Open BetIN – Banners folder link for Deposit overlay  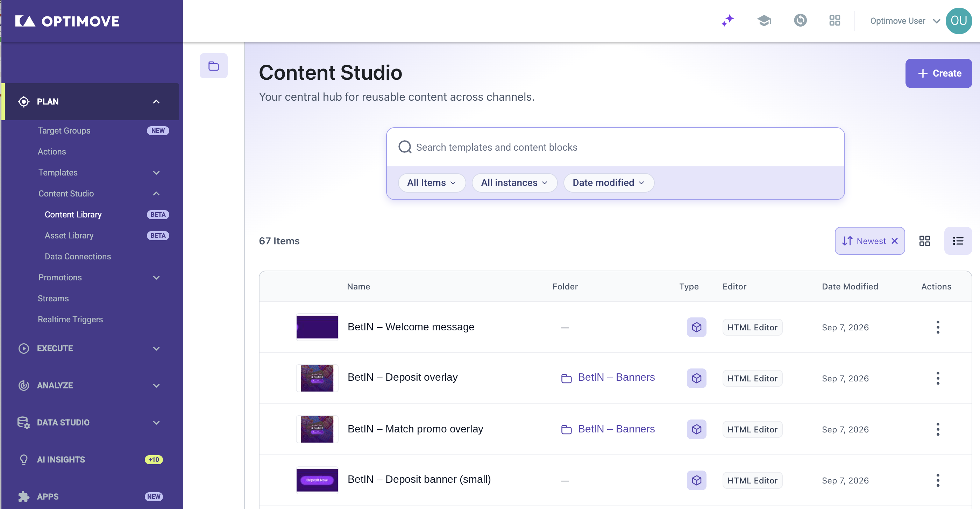click(616, 377)
